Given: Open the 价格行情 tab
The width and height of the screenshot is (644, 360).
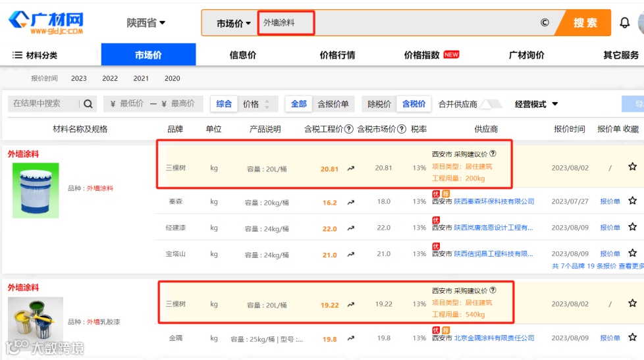Looking at the screenshot, I should tap(337, 55).
